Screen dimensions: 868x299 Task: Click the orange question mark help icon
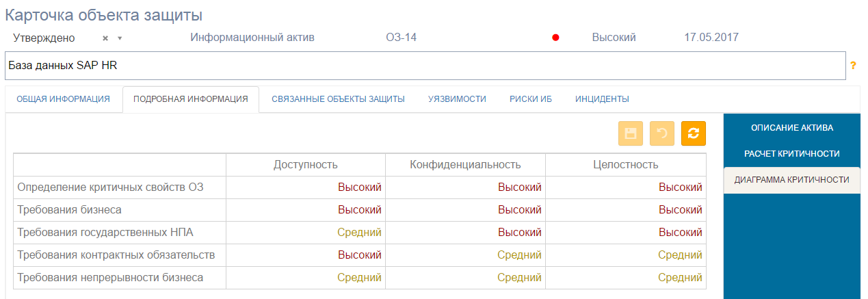853,66
